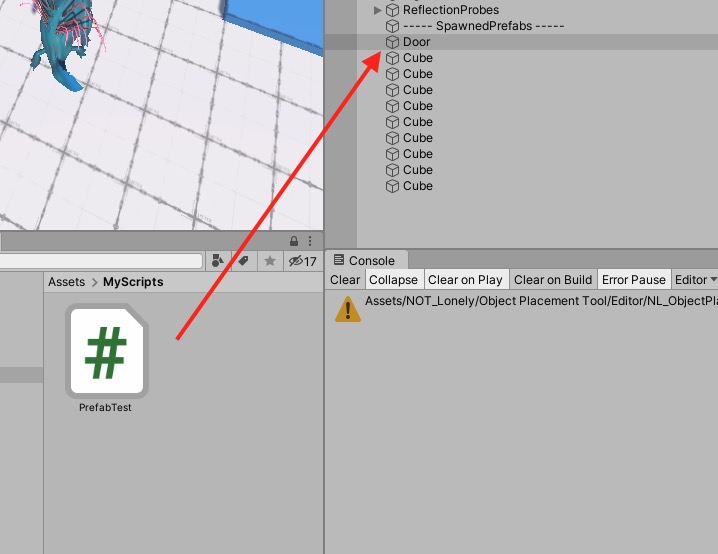This screenshot has height=554, width=718.
Task: Toggle hidden packages visibility showing 17
Action: pyautogui.click(x=302, y=261)
